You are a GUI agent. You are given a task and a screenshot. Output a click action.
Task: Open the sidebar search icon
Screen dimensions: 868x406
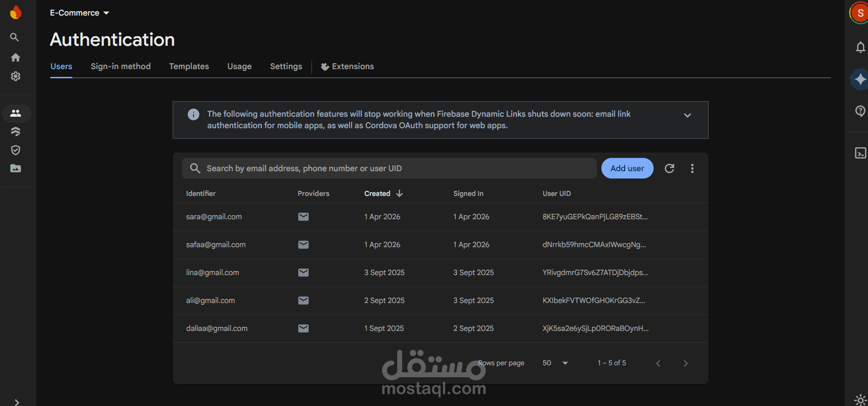coord(15,37)
